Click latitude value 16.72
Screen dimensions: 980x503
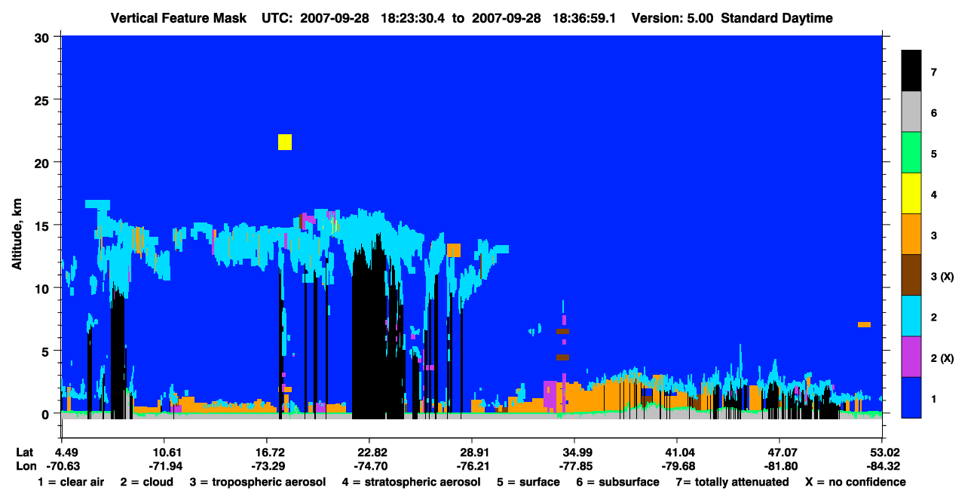[266, 452]
